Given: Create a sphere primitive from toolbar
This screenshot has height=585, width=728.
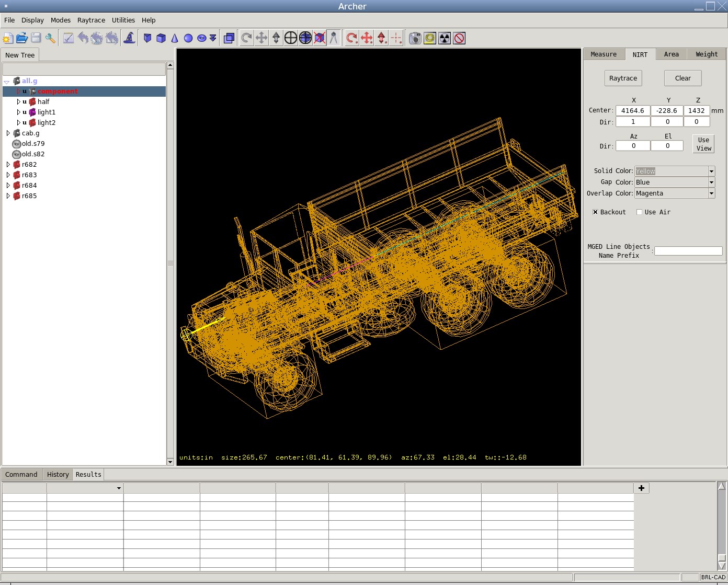Looking at the screenshot, I should tap(188, 38).
